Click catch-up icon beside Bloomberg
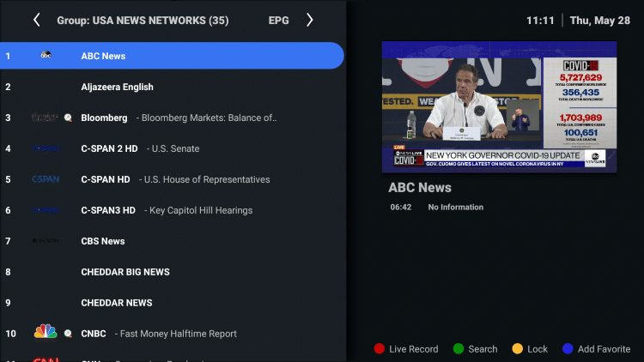This screenshot has width=644, height=362. [x=68, y=118]
